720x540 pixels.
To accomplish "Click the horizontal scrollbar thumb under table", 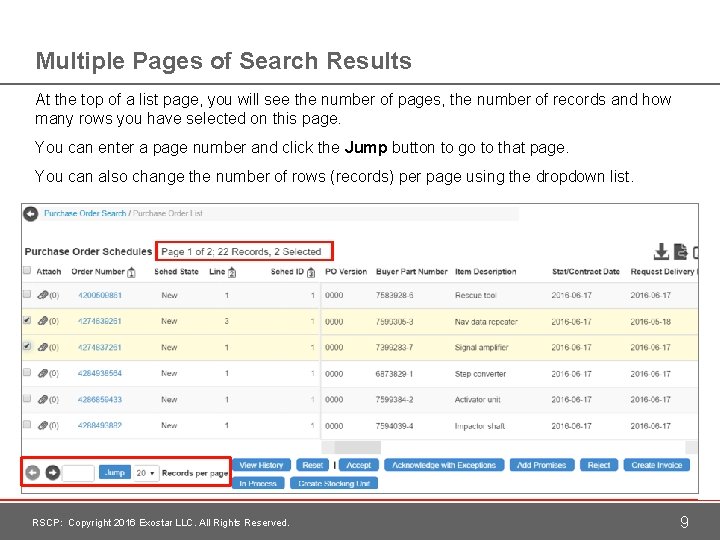I will click(357, 447).
